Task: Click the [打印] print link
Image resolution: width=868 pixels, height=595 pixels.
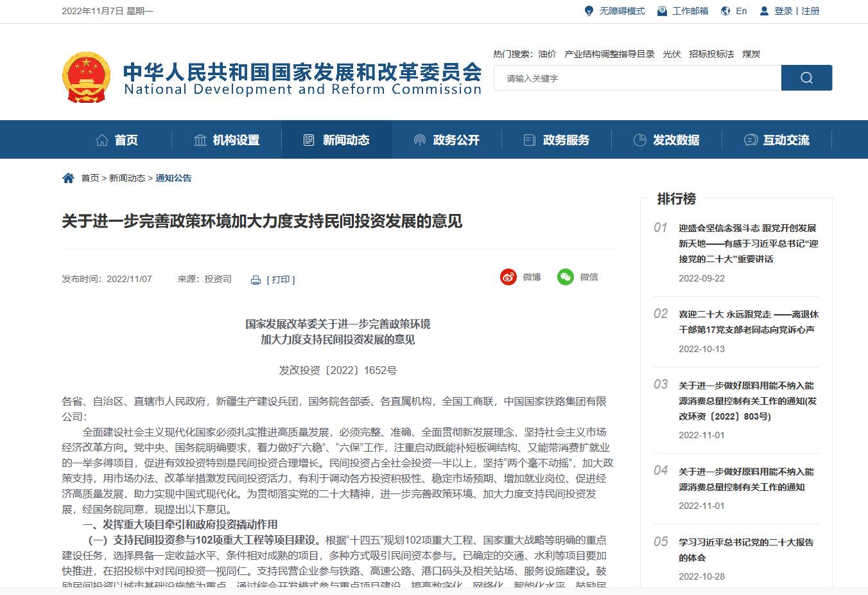Action: (281, 280)
